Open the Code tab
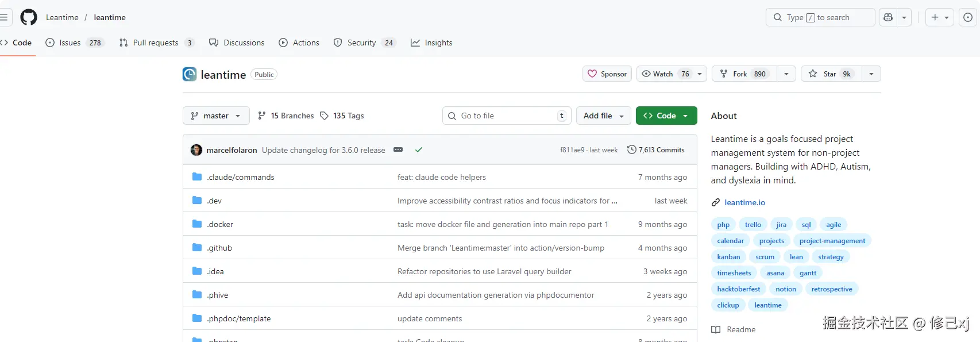980x342 pixels. 17,43
